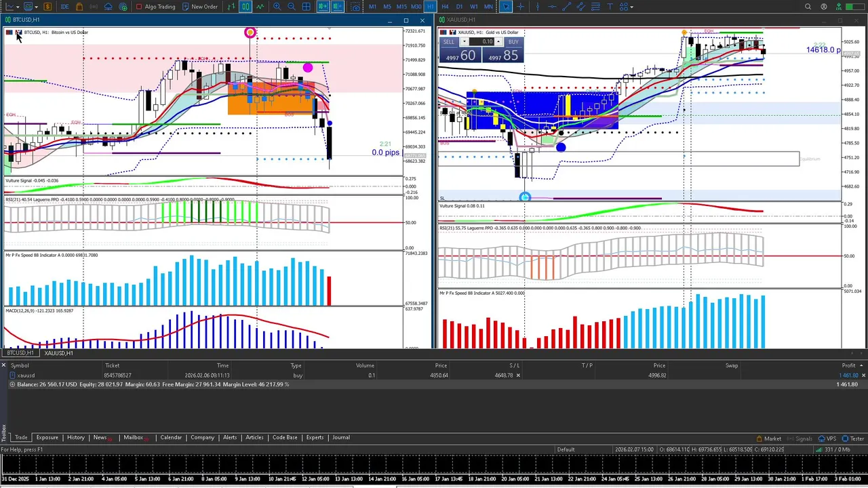The width and height of the screenshot is (868, 488).
Task: Open Market link in bottom right bar
Action: [768, 439]
